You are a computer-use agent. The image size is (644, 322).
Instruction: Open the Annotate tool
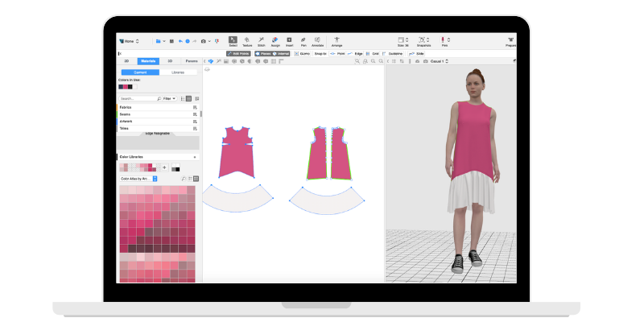click(317, 41)
